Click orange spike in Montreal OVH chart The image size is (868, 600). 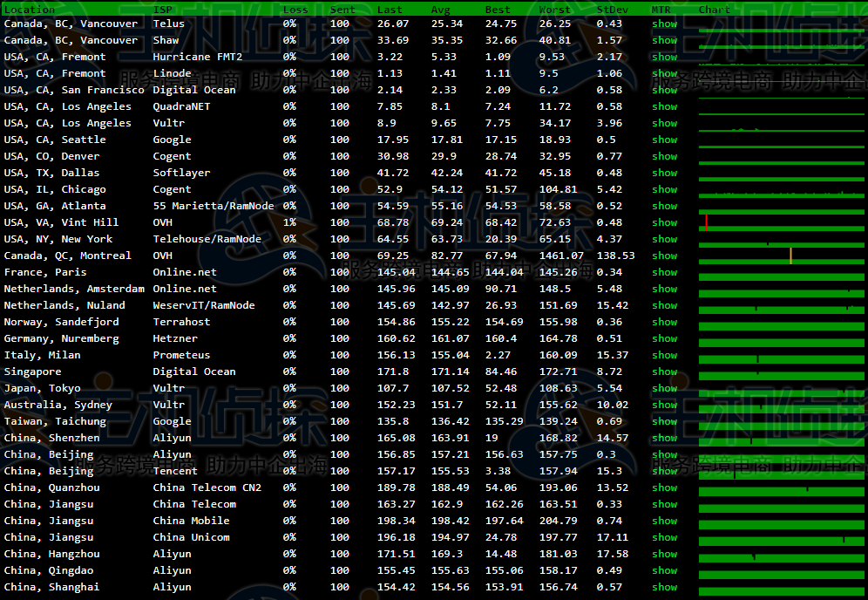coord(790,256)
